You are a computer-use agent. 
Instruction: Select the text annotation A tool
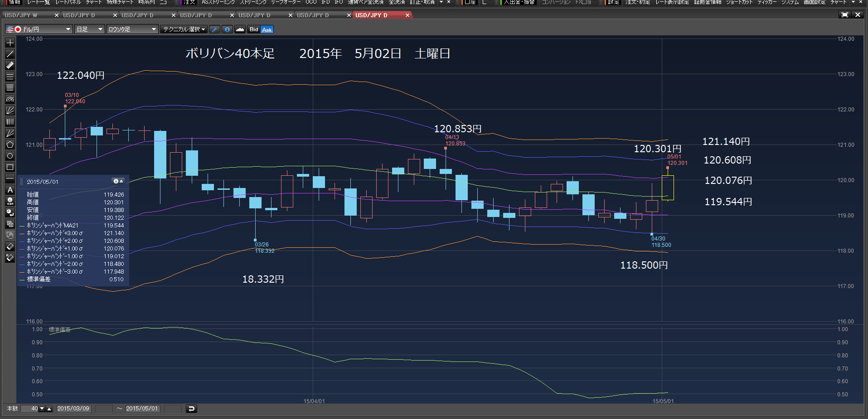click(x=10, y=190)
